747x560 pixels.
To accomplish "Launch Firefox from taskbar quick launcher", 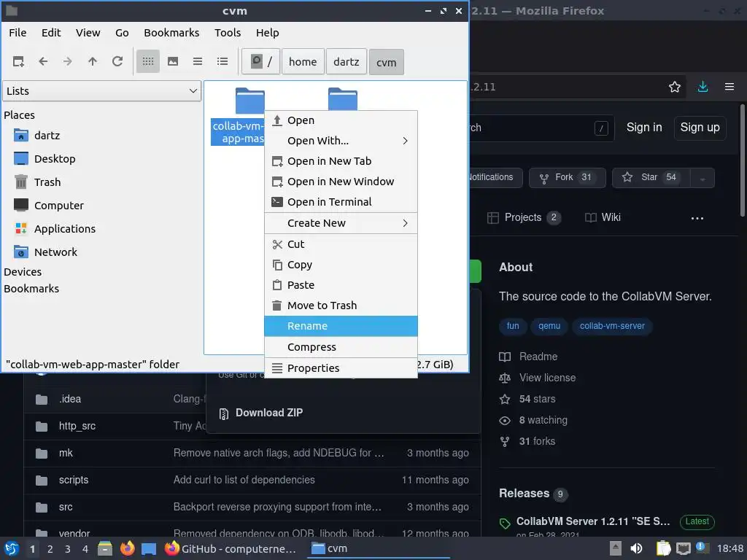I will [x=128, y=548].
